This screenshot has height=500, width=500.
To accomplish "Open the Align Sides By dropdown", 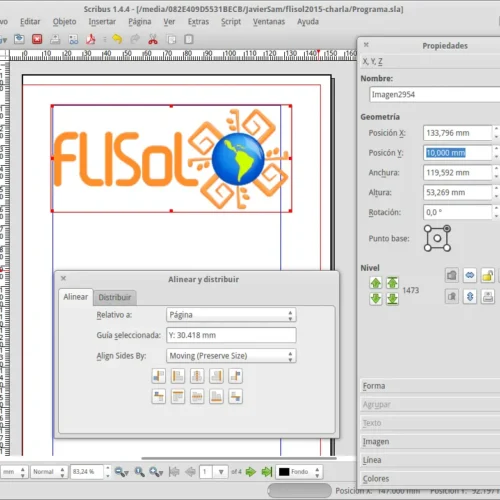I will point(231,356).
